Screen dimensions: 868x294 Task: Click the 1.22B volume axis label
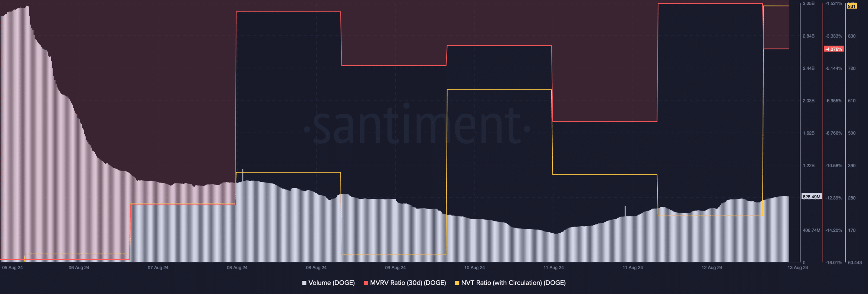809,165
